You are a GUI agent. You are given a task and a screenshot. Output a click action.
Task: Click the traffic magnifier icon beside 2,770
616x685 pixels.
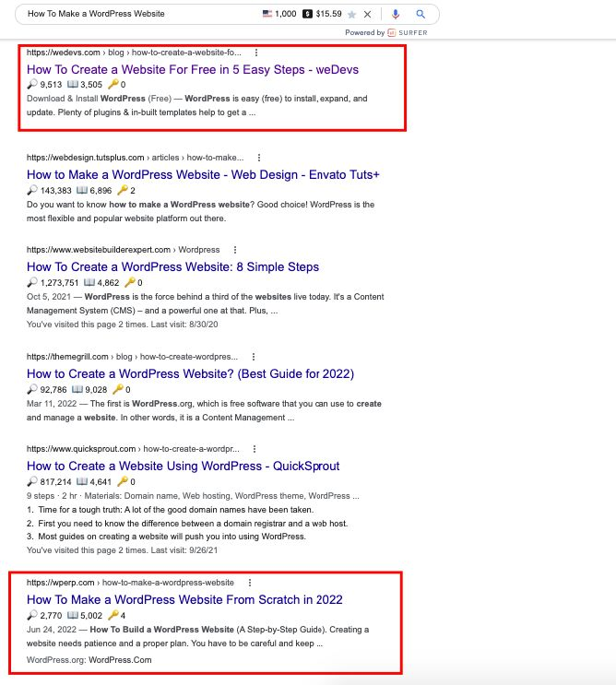32,615
